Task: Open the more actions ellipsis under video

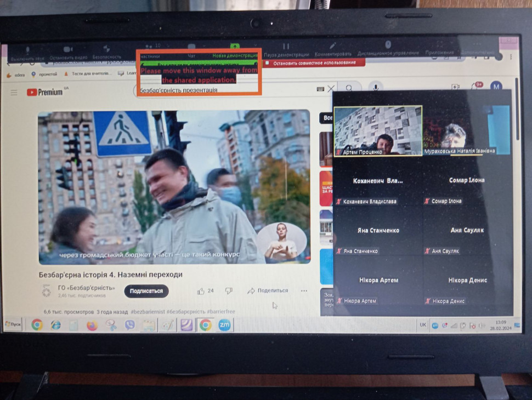Action: tap(304, 290)
